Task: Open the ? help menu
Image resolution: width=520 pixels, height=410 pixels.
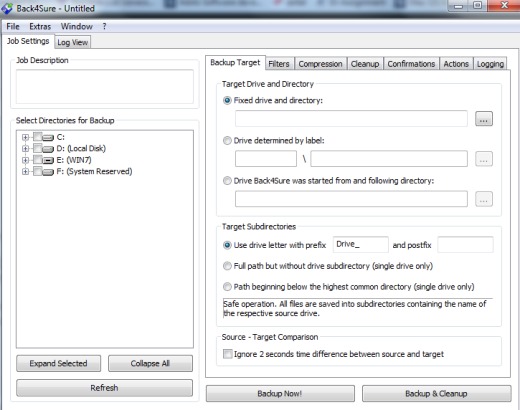Action: click(104, 26)
